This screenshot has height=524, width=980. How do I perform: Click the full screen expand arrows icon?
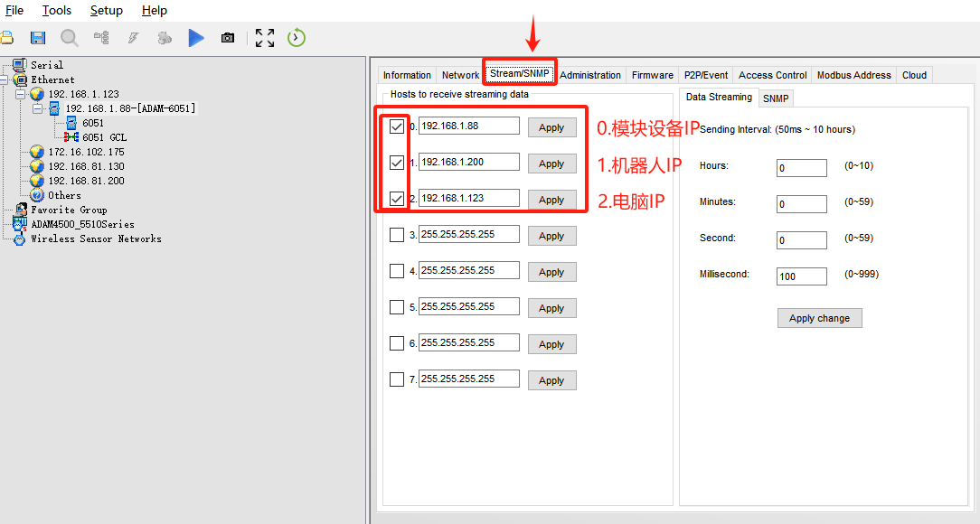click(x=264, y=38)
